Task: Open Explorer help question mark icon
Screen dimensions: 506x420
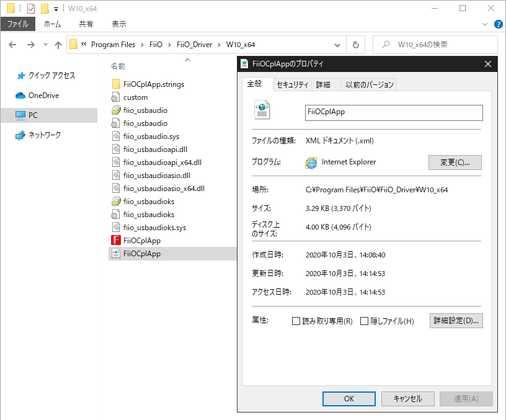Action: click(499, 24)
